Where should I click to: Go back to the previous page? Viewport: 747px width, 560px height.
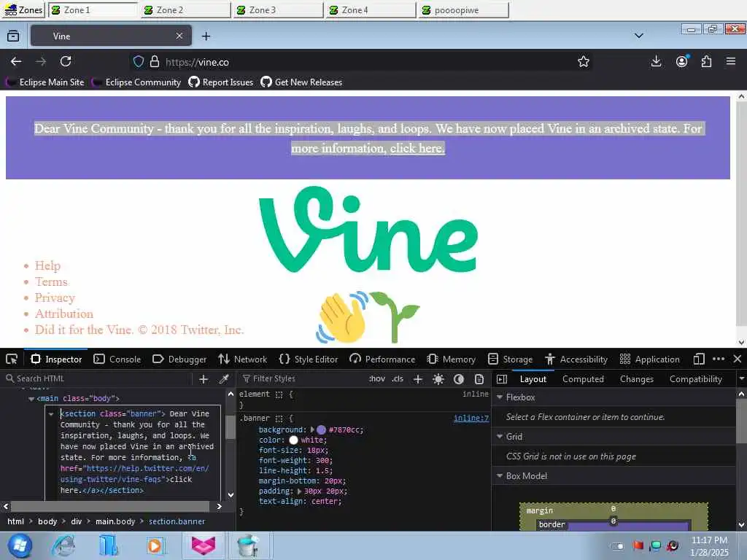tap(16, 61)
